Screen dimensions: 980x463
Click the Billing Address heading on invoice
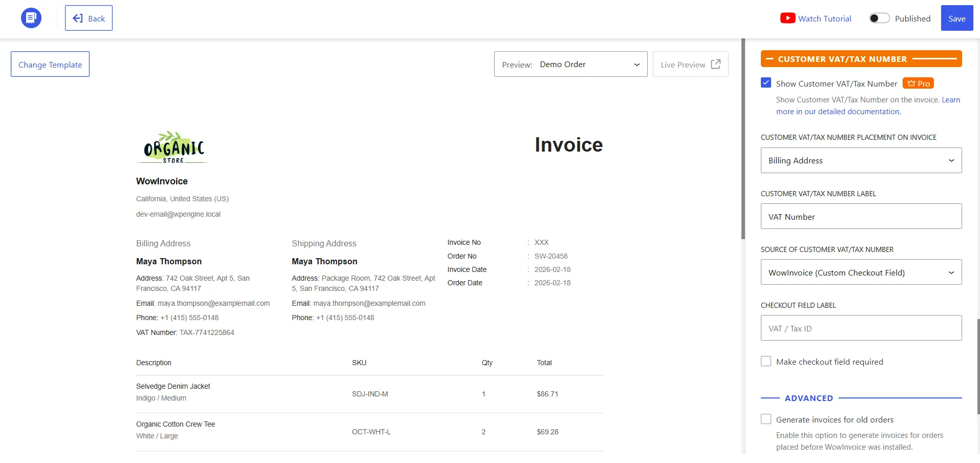point(163,244)
